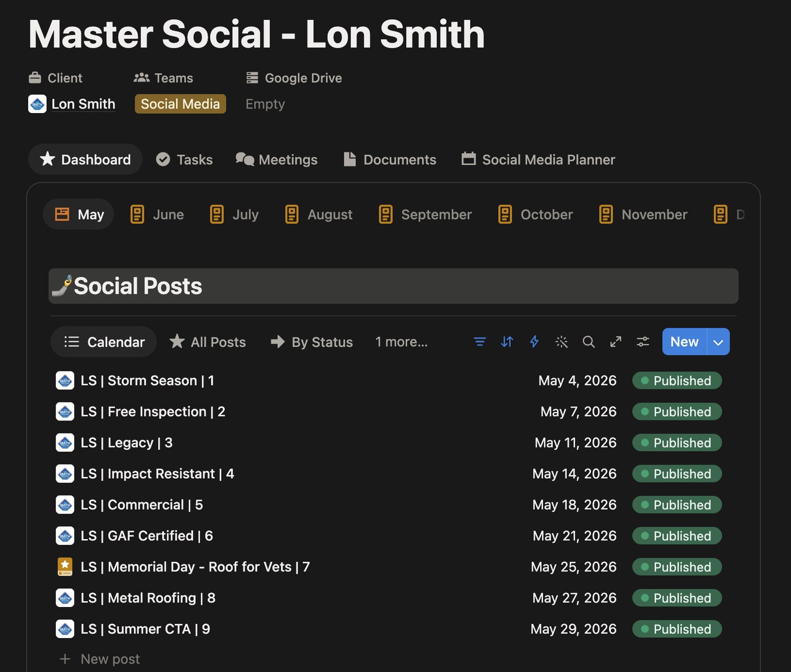Open the 'LS | Legacy | 3' post
The height and width of the screenshot is (672, 791).
(x=127, y=443)
